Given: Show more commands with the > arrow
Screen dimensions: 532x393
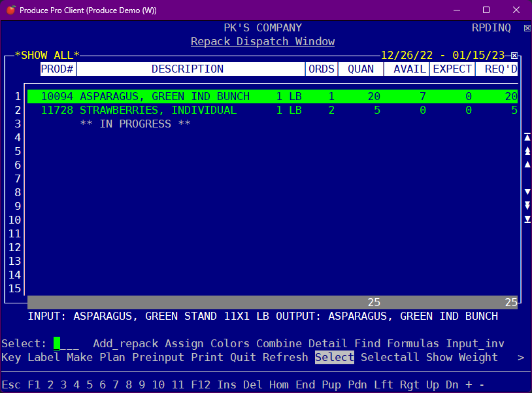Looking at the screenshot, I should click(x=520, y=357).
